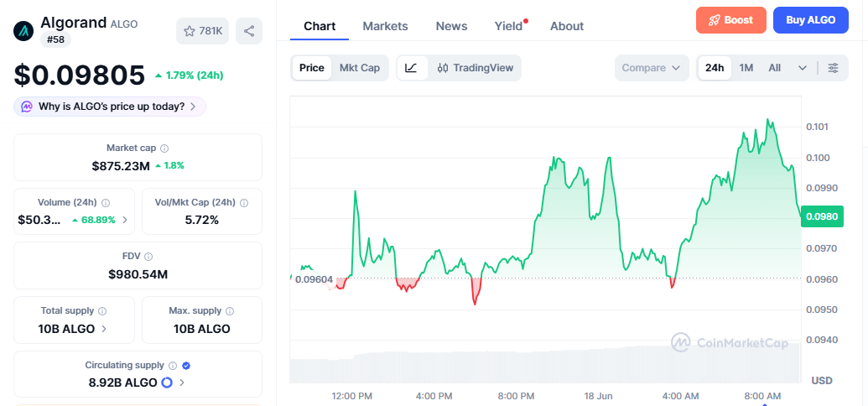Click the #58 rank badge
868x406 pixels.
pos(56,39)
